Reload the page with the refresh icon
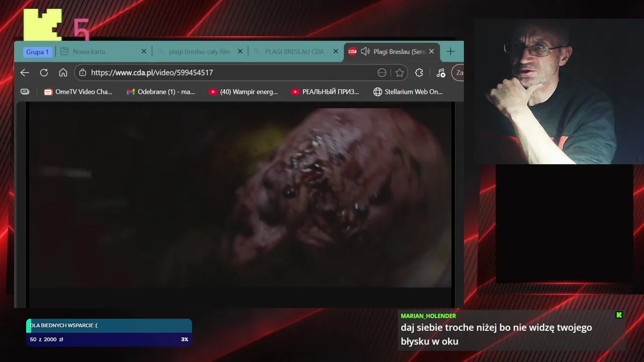 pyautogui.click(x=44, y=72)
